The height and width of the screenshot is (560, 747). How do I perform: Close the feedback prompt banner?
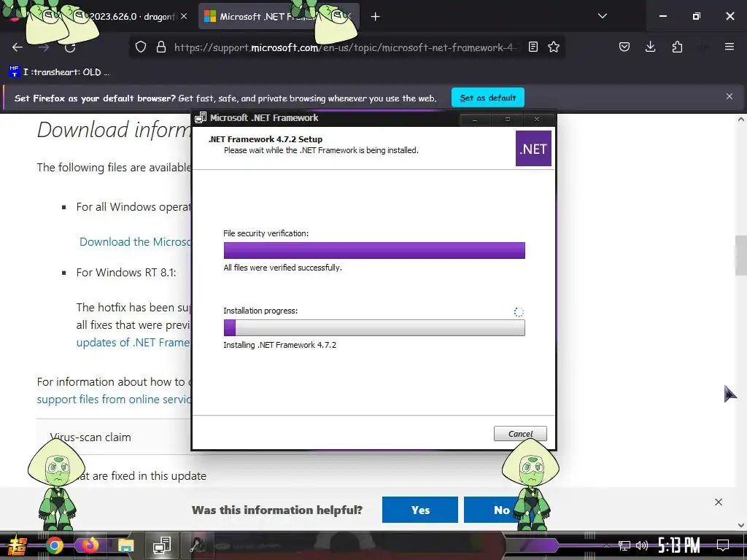(719, 502)
